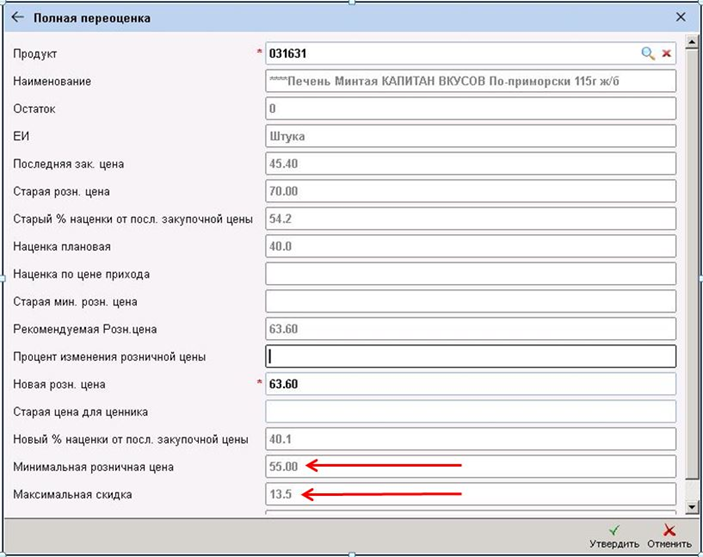The width and height of the screenshot is (703, 557).
Task: Click the Наценка плановая field showing 40.0
Action: click(x=470, y=246)
